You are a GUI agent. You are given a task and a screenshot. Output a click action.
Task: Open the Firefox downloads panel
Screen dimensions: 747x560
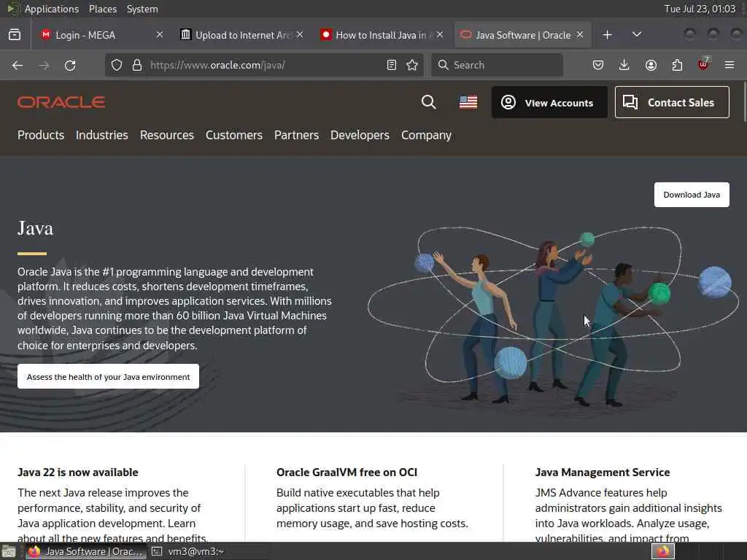(624, 65)
